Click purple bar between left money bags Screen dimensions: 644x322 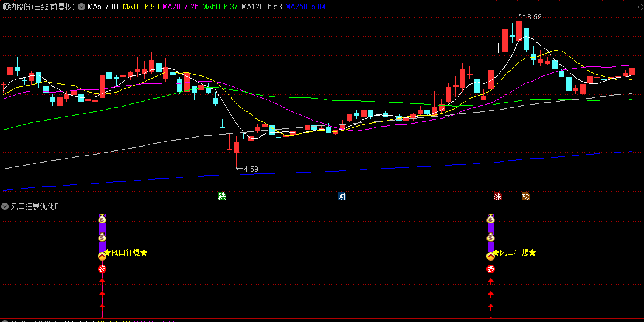102,228
